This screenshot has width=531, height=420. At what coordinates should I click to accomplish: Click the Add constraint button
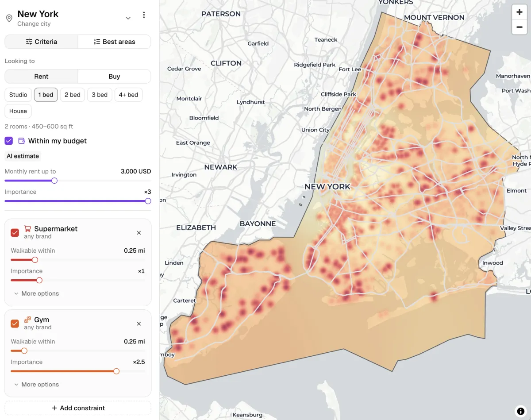(x=78, y=408)
